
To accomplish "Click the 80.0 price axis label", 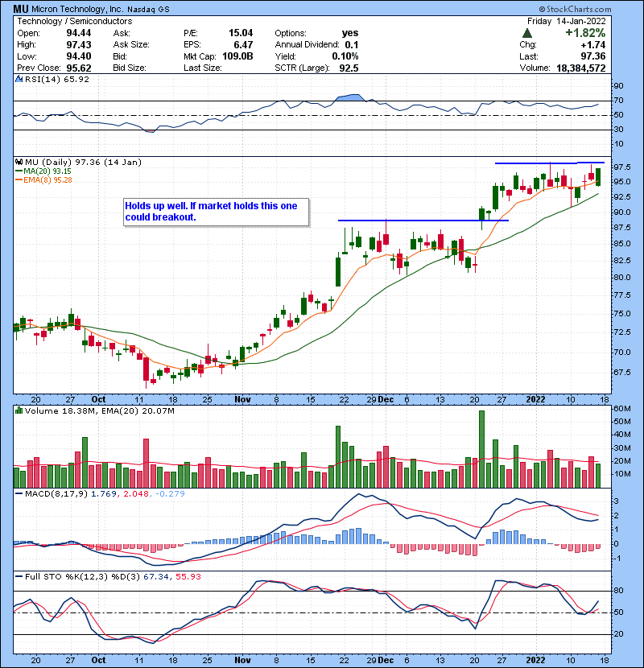I will [x=621, y=278].
